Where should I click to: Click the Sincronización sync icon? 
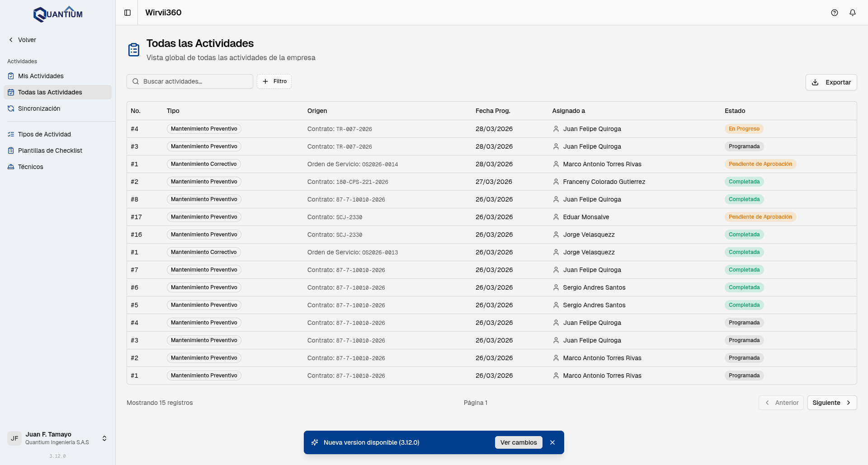(x=11, y=108)
